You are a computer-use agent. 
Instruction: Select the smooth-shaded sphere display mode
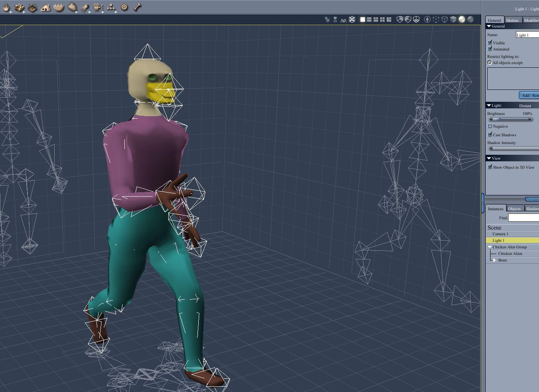click(x=462, y=19)
